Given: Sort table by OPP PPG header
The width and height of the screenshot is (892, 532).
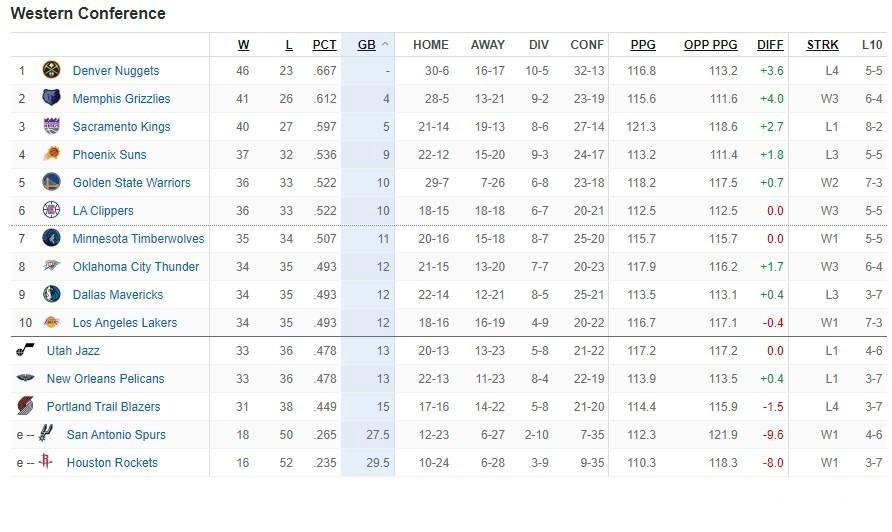Looking at the screenshot, I should (710, 45).
